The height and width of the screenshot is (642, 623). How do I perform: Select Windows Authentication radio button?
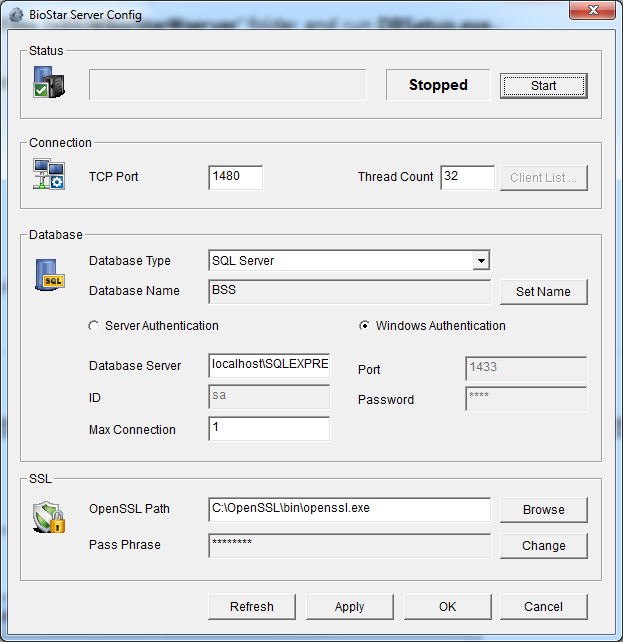366,326
